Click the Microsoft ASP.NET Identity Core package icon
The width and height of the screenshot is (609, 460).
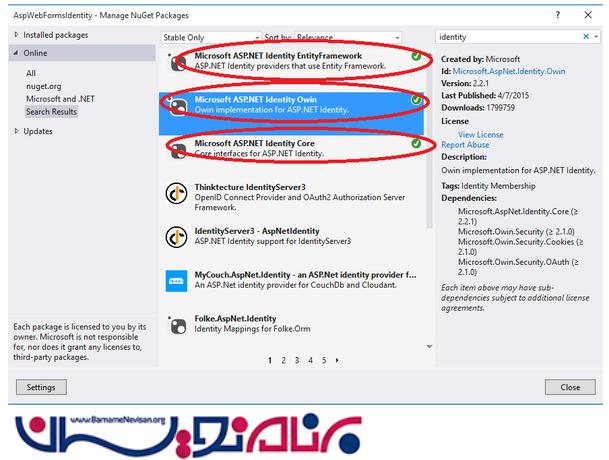click(177, 149)
